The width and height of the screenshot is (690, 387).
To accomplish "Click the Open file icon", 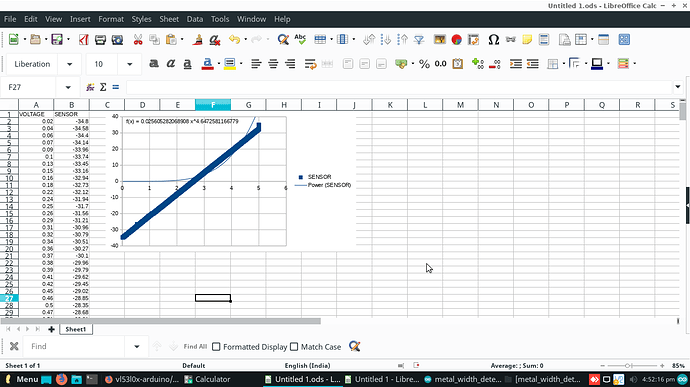I will click(x=35, y=40).
